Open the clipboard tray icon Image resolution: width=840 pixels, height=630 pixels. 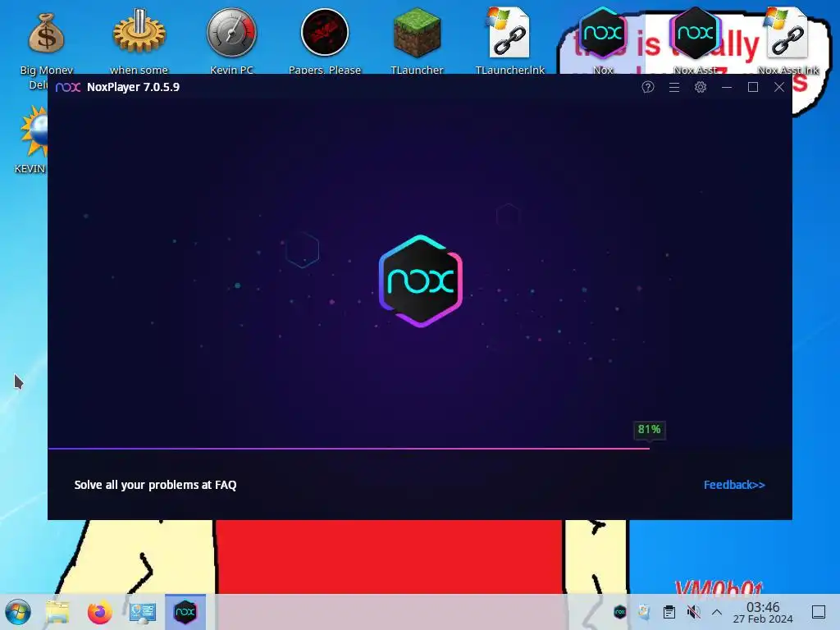(669, 612)
